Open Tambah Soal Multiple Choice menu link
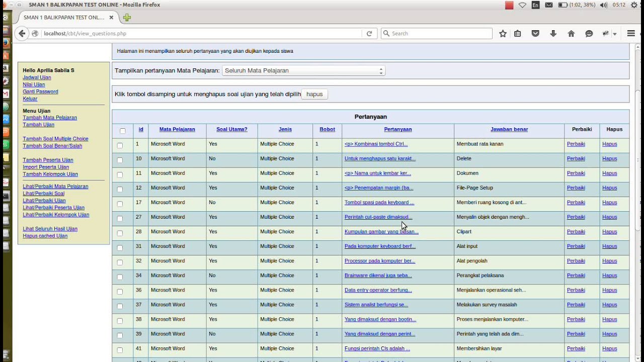644x362 pixels. click(x=55, y=139)
